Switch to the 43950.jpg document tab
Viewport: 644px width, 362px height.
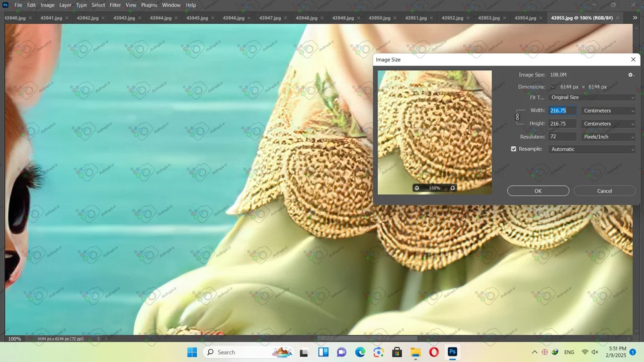click(379, 18)
